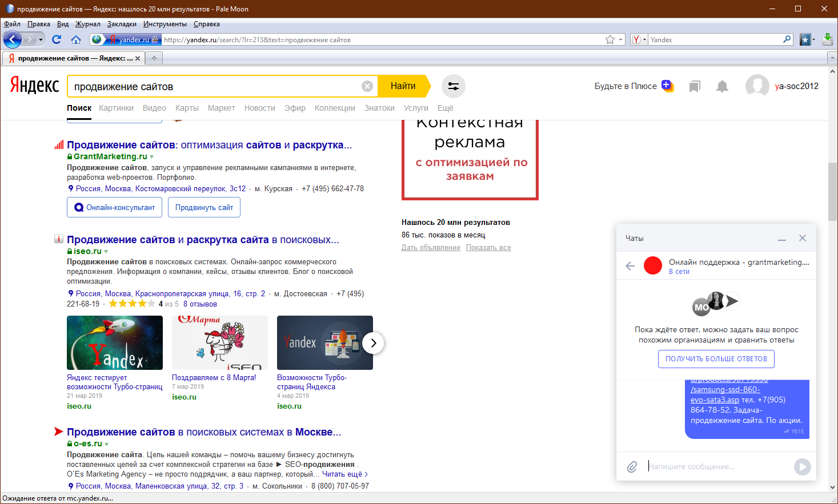Viewport: 838px width, 504px height.
Task: Minimize the Чаты chat panel
Action: (782, 239)
